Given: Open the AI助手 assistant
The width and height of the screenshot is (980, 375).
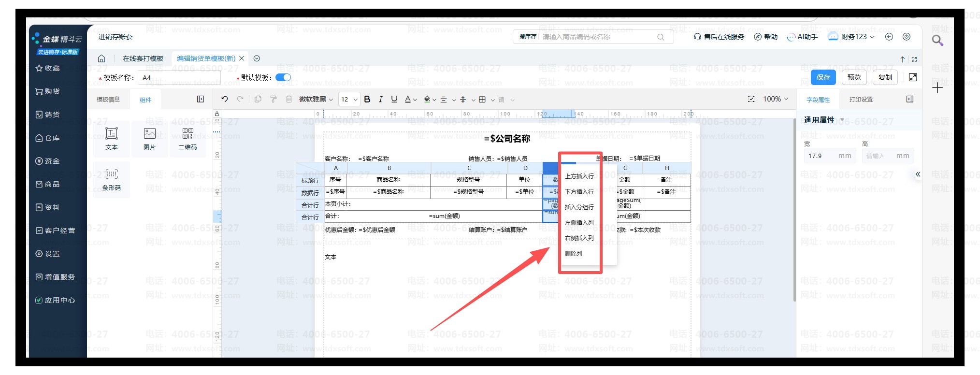Looking at the screenshot, I should click(803, 37).
